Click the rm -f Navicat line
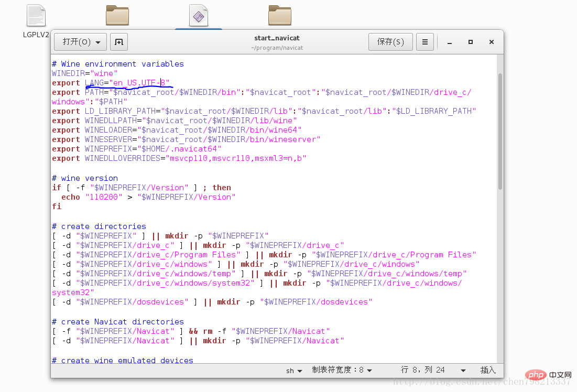Image resolution: width=577 pixels, height=392 pixels. (x=191, y=331)
